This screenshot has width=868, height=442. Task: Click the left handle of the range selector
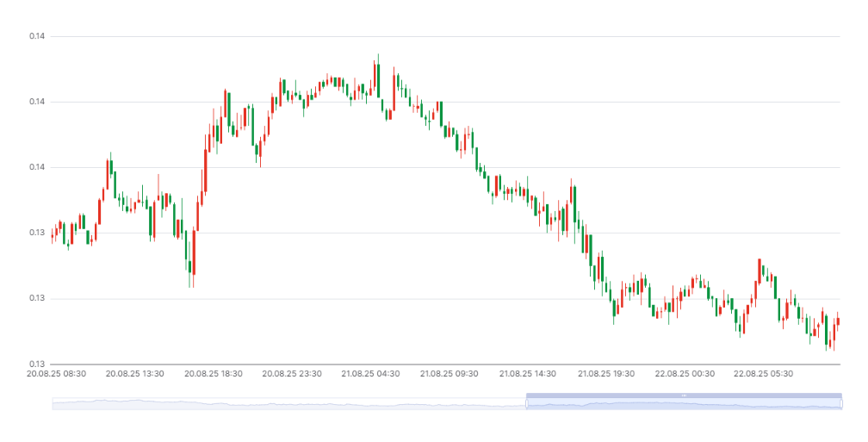526,404
